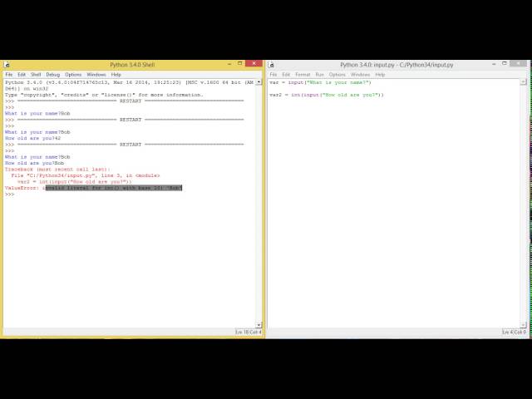Click the Type "copyright", "credits" information line
This screenshot has width=532, height=399.
(x=104, y=95)
